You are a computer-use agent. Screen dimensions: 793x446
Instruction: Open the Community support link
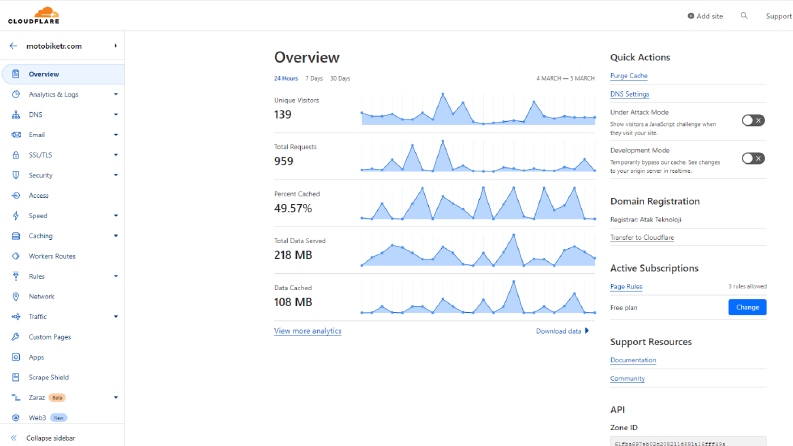click(627, 378)
